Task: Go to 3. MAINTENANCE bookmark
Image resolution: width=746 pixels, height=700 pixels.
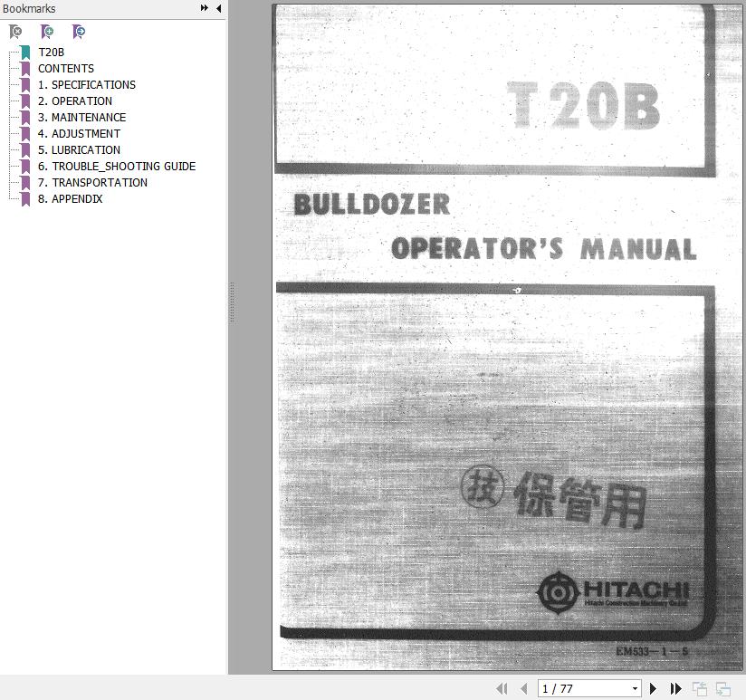Action: (81, 117)
